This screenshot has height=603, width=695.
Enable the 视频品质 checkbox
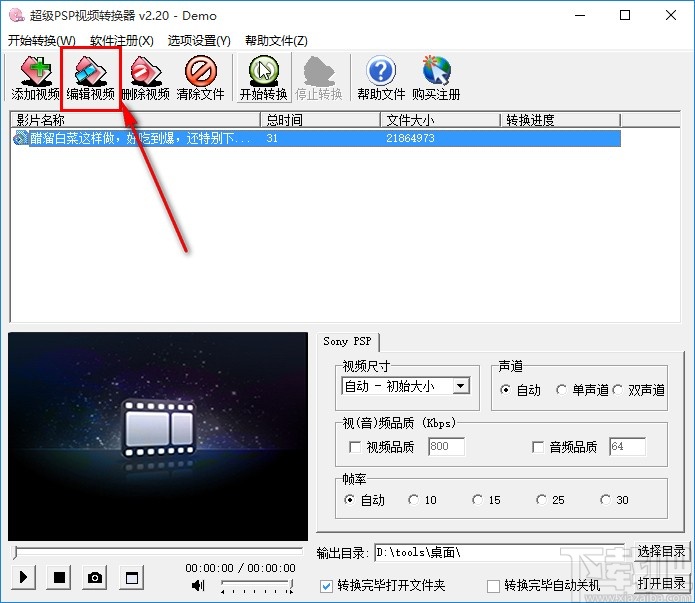tap(355, 447)
